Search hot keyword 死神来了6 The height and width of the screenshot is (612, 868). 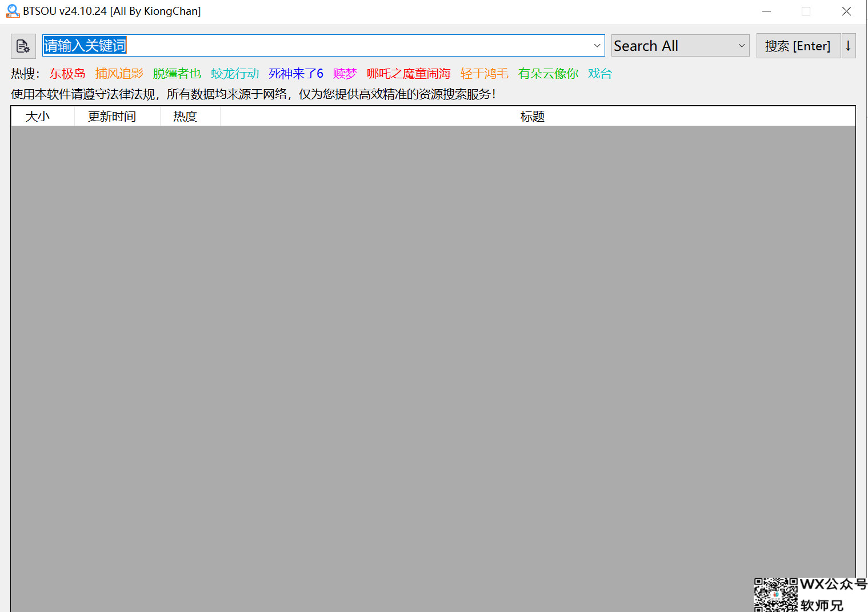[x=295, y=74]
